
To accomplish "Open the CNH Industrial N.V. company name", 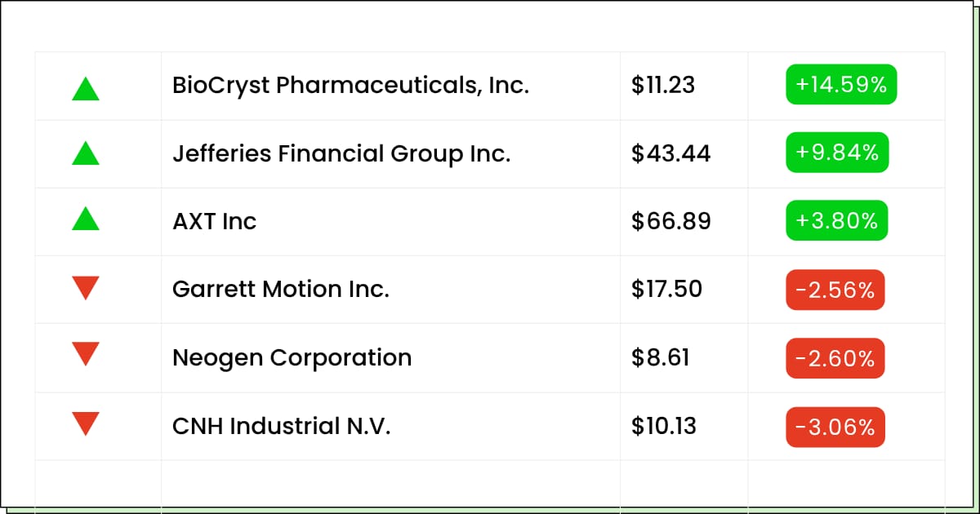I will pyautogui.click(x=281, y=426).
